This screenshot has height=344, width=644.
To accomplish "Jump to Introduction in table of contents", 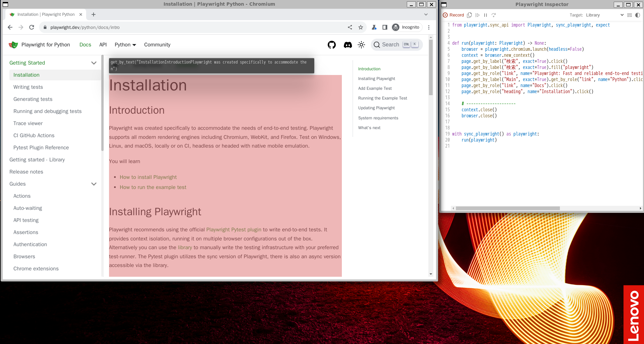I will pos(369,69).
